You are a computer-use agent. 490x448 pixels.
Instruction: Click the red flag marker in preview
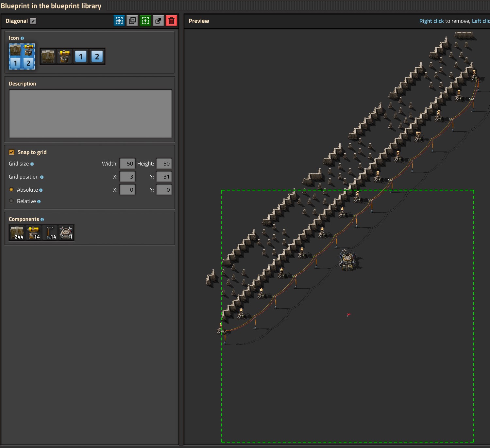point(349,315)
